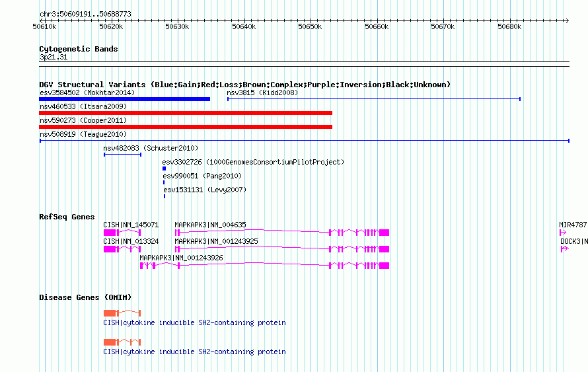
Task: Click the MAPKAPK3|NM_001243925 gene model
Action: (x=282, y=249)
